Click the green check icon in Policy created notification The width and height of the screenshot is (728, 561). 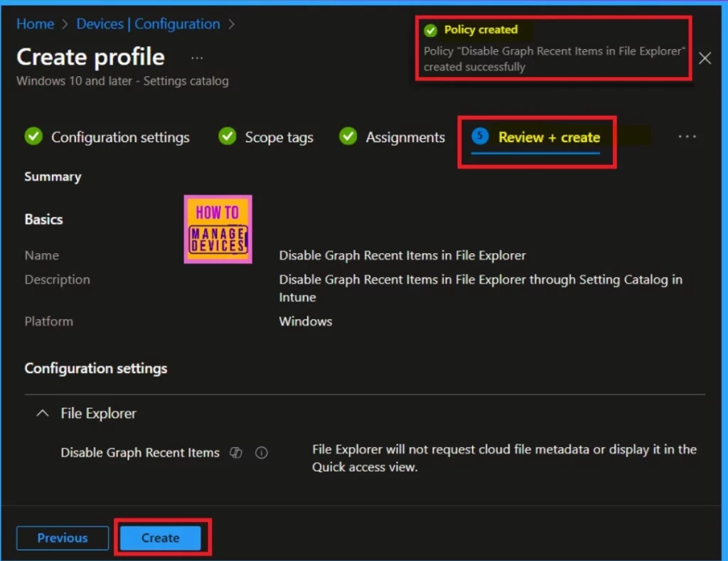tap(430, 31)
